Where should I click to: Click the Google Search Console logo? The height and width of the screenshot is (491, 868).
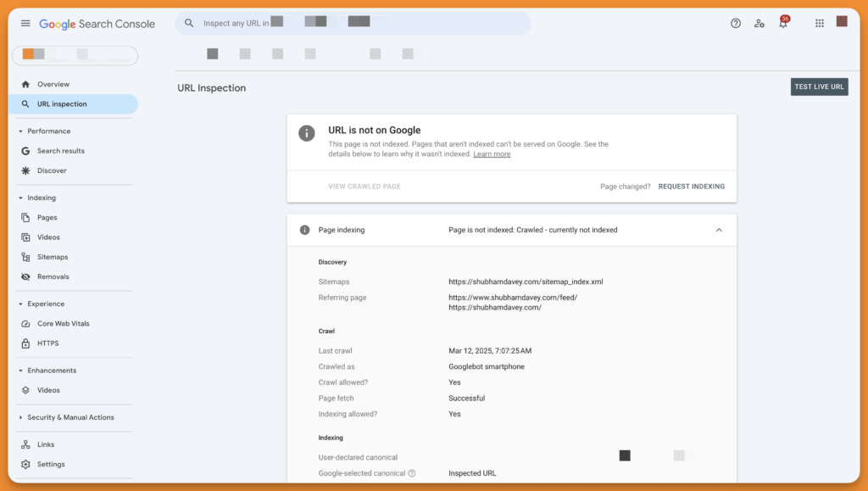97,24
